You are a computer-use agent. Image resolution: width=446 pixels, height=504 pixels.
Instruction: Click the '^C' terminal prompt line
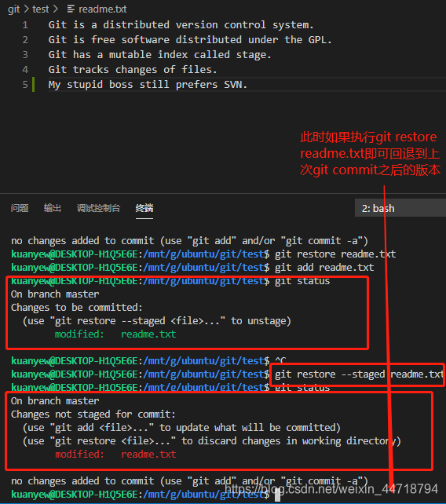click(x=148, y=361)
